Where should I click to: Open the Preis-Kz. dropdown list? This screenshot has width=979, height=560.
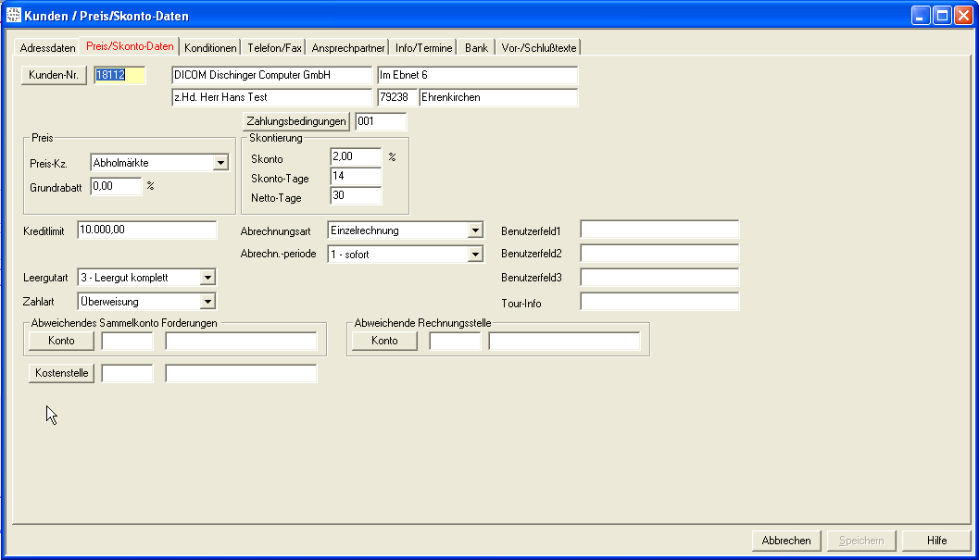click(220, 163)
